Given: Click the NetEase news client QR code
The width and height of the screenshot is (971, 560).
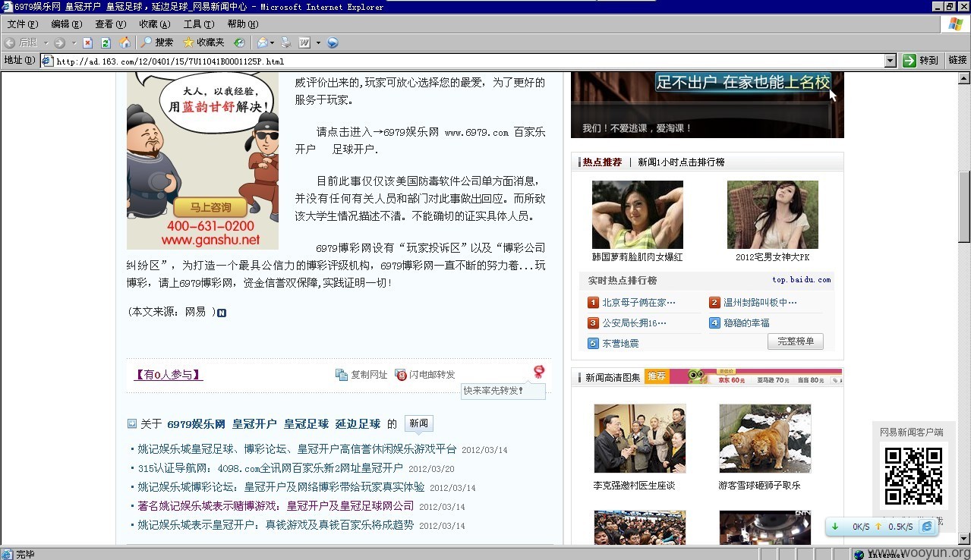Looking at the screenshot, I should [x=914, y=476].
